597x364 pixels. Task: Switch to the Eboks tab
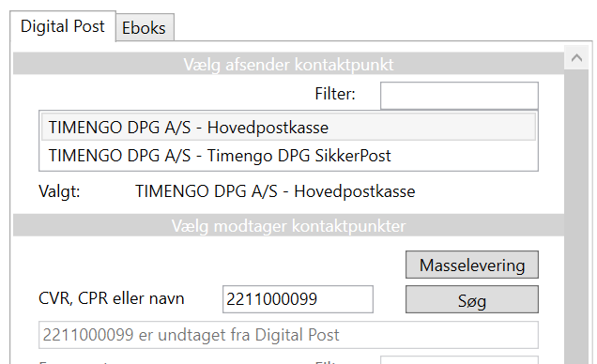coord(145,28)
